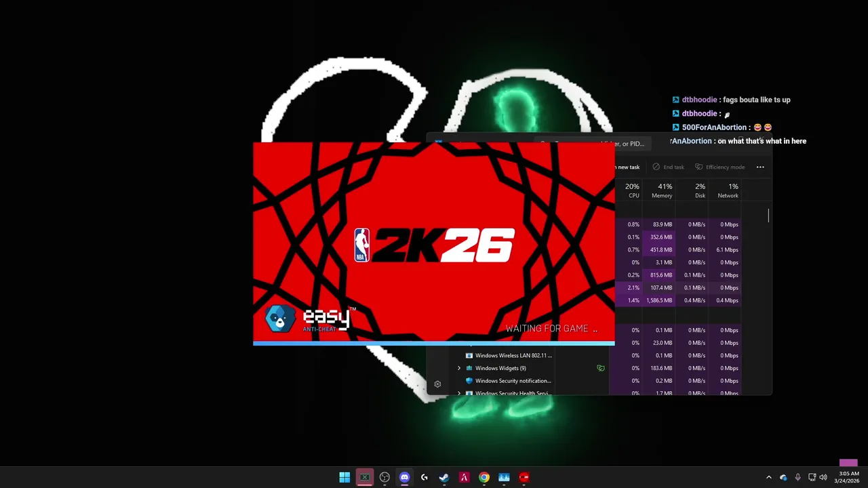
Task: Click Windows Widgets efficiency leaf icon
Action: 600,368
